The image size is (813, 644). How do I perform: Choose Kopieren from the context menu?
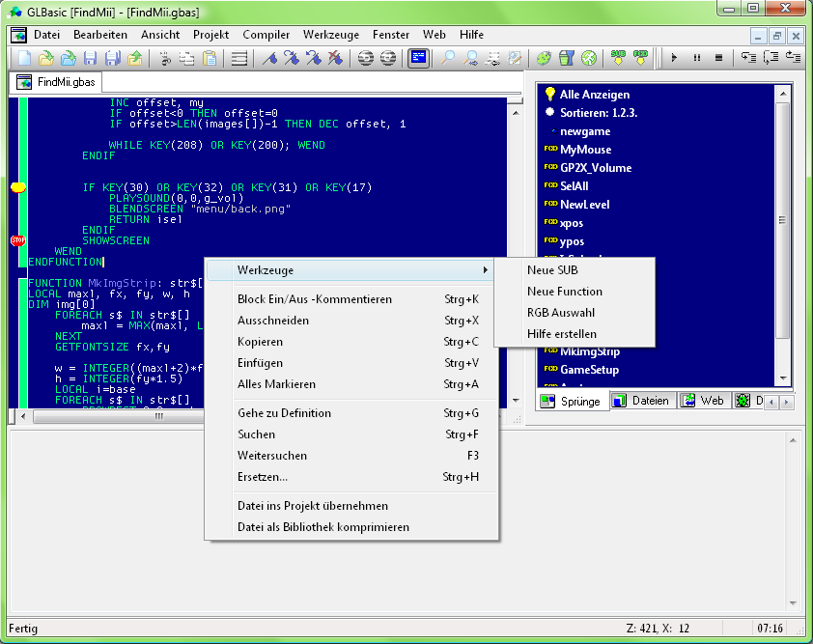261,342
